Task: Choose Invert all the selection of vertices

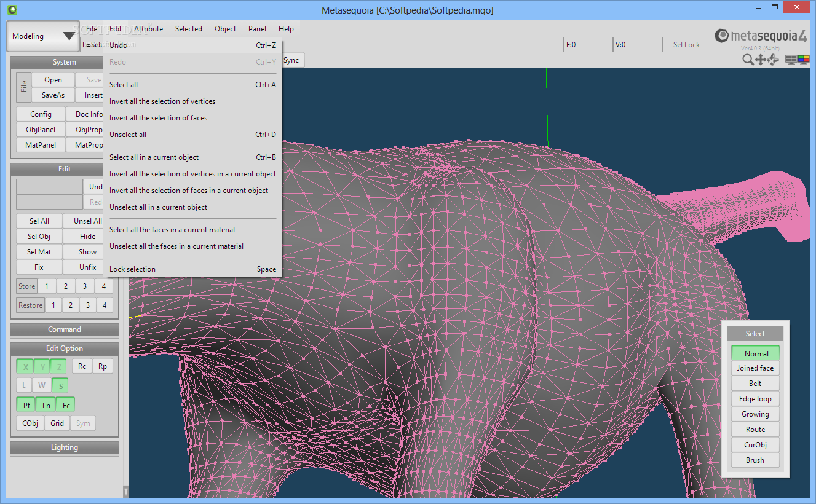Action: pos(193,101)
